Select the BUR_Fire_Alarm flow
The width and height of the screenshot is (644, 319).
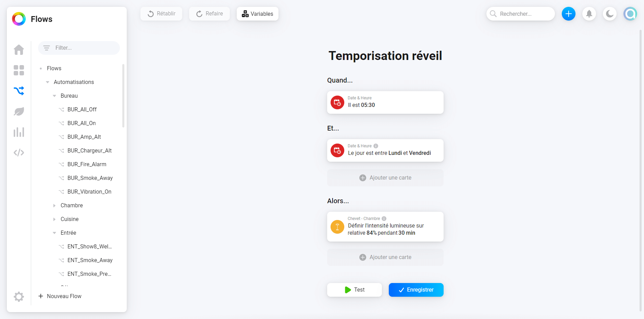click(87, 164)
